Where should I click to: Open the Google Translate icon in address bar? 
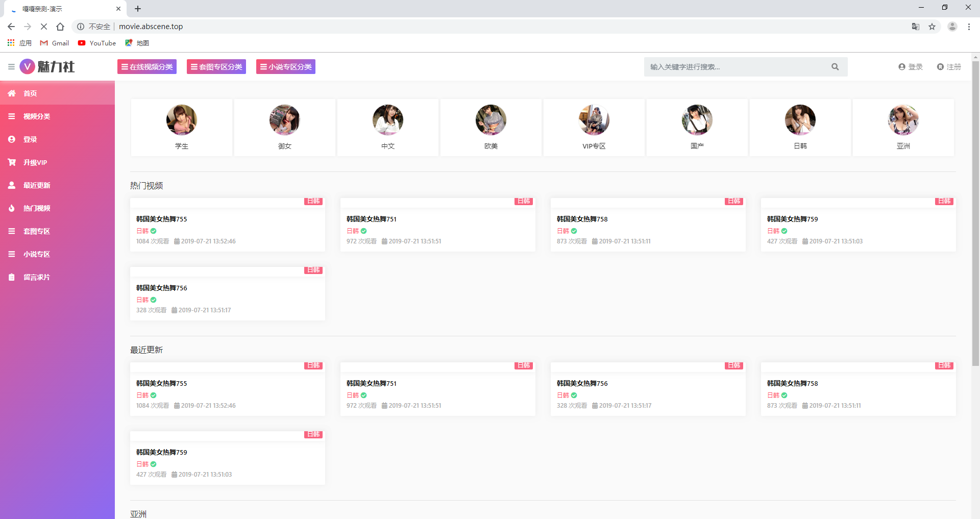click(x=916, y=27)
